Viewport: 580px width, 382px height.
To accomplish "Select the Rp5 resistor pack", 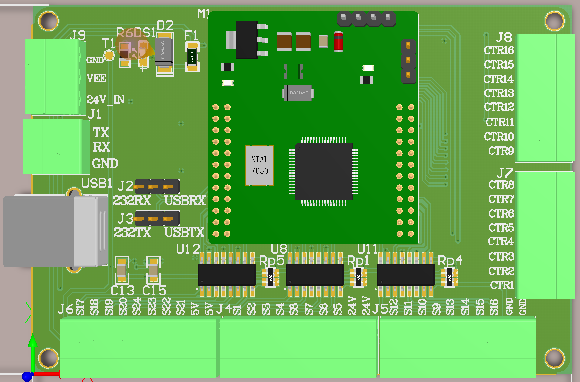I will [270, 277].
